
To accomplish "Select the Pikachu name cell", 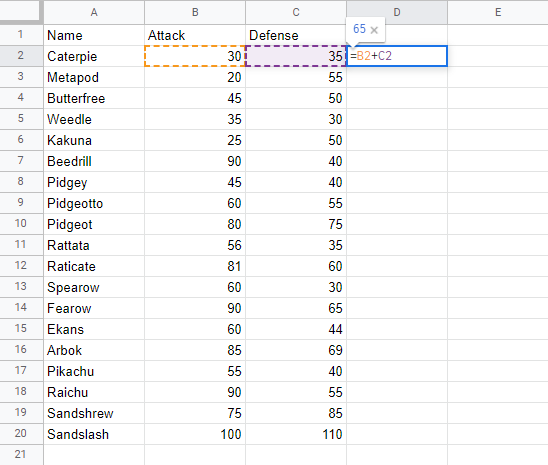I will click(x=94, y=371).
